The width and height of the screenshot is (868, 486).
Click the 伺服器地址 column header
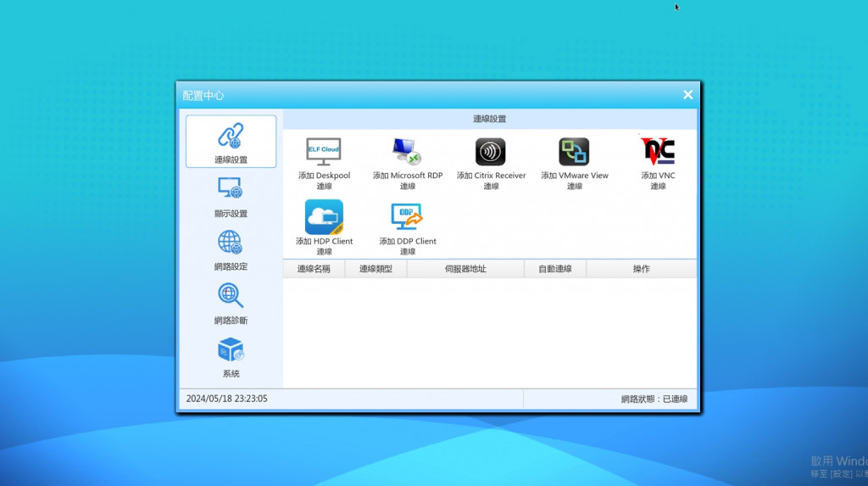pos(465,269)
